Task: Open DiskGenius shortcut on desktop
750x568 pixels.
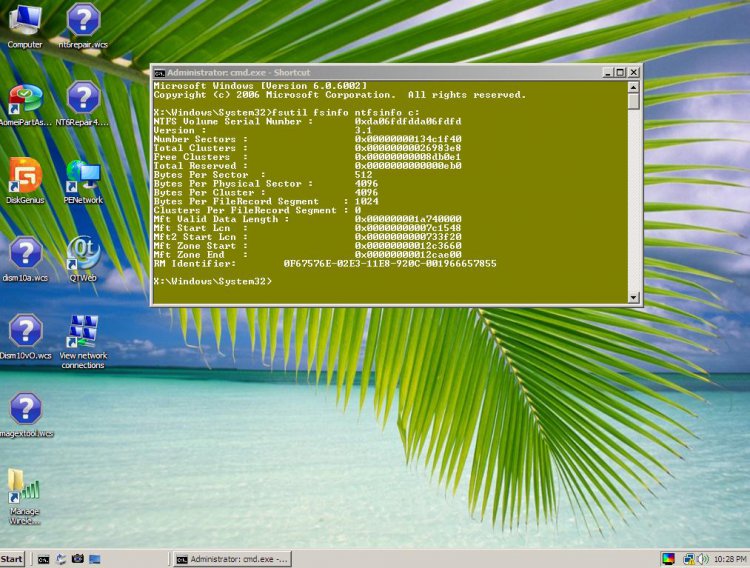Action: click(x=25, y=181)
